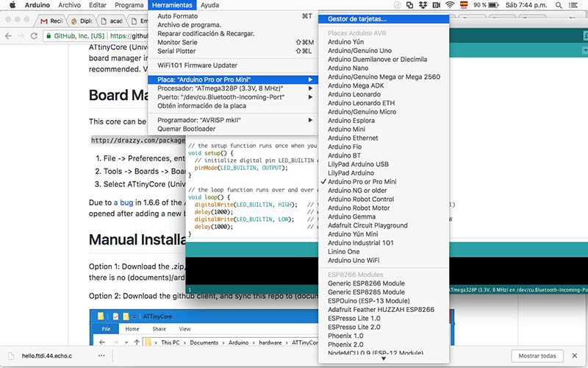Open the Ayuda menu
The height and width of the screenshot is (368, 588).
[209, 5]
